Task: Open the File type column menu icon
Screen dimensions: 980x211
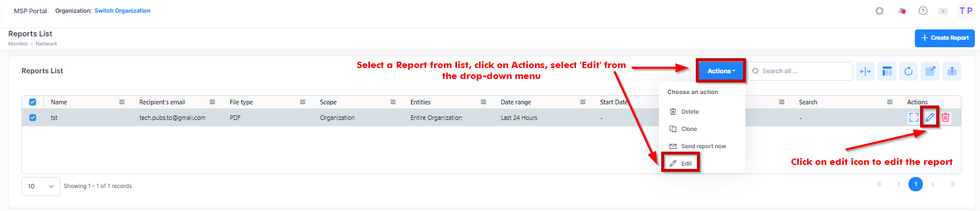Action: pos(303,102)
